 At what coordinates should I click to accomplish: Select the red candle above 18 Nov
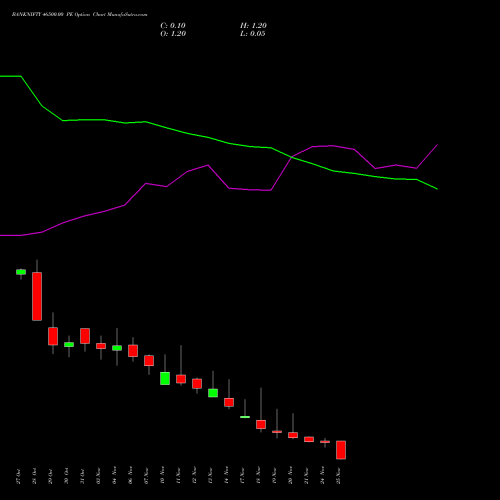click(261, 424)
